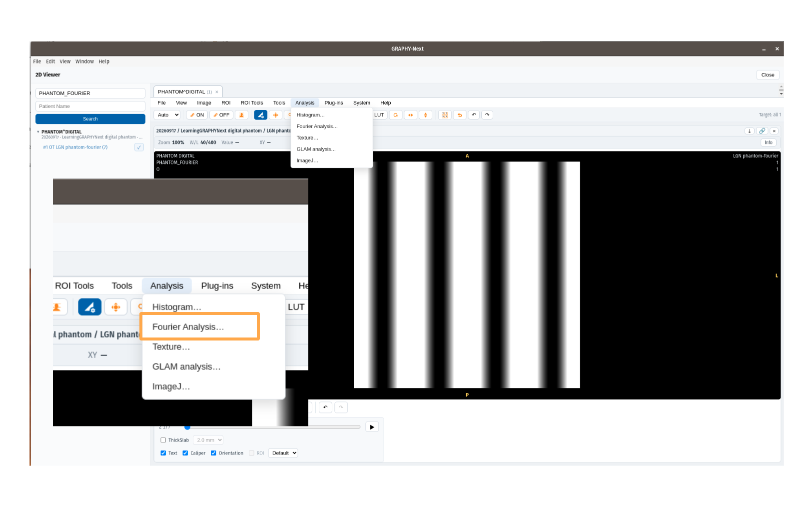Click the Info button

point(769,143)
